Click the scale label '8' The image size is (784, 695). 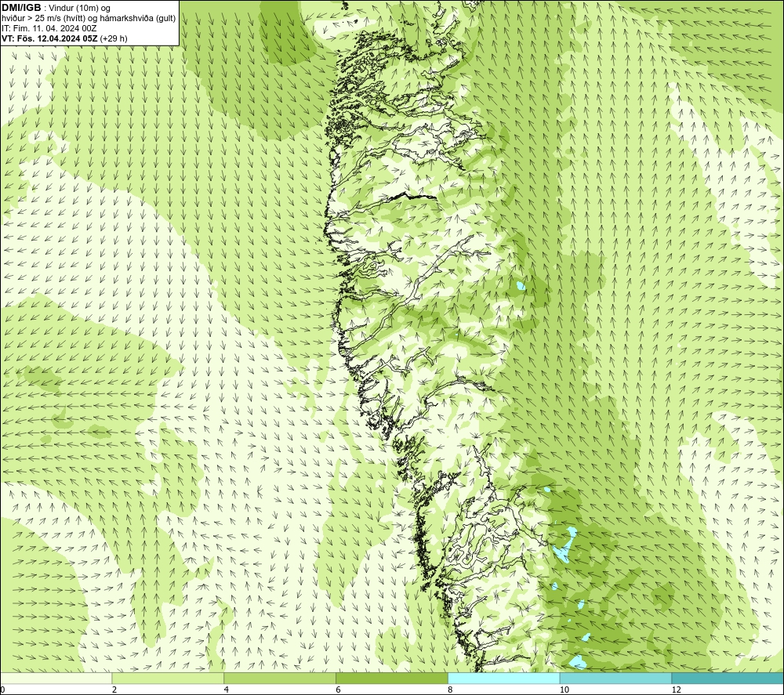point(451,690)
